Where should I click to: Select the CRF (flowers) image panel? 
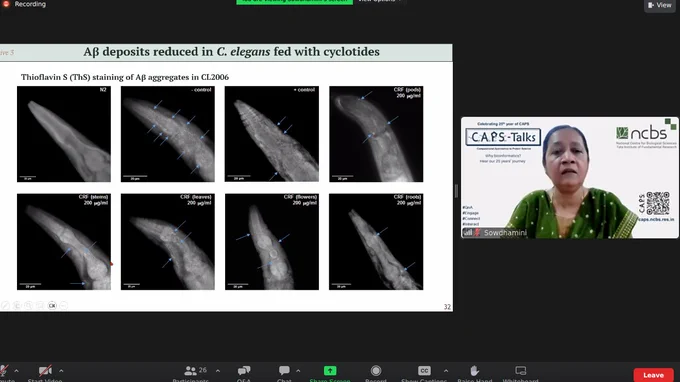click(271, 242)
